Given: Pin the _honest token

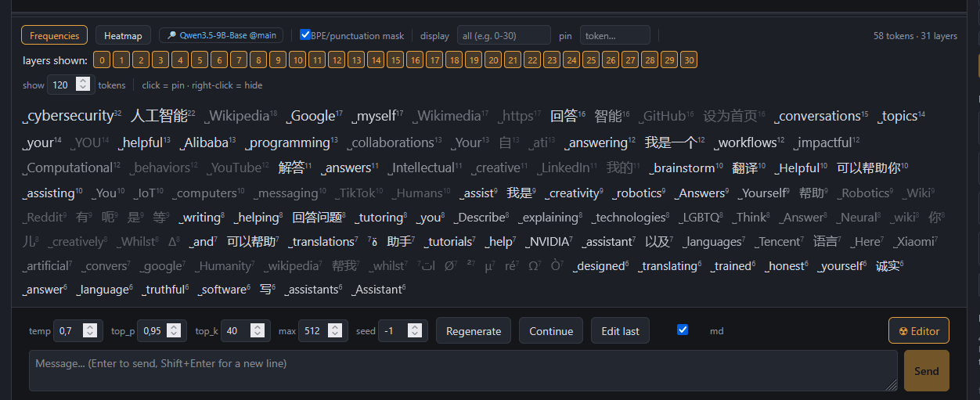Looking at the screenshot, I should [787, 266].
